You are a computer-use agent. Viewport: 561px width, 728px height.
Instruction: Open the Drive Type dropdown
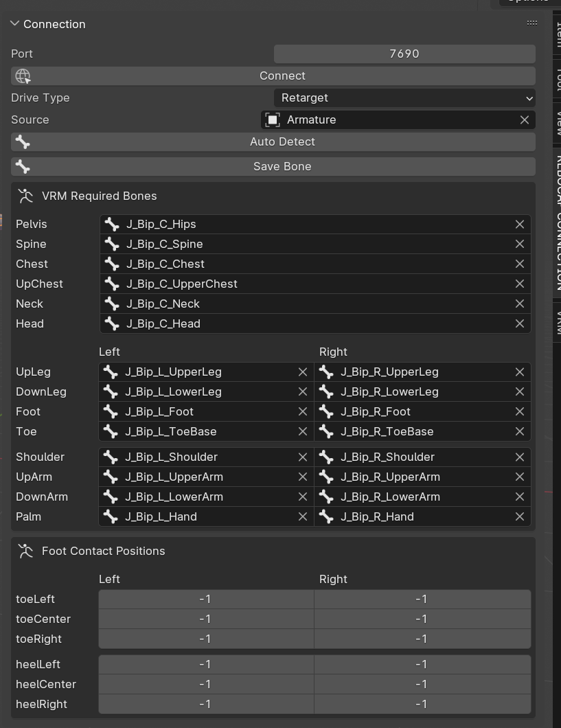(x=404, y=98)
